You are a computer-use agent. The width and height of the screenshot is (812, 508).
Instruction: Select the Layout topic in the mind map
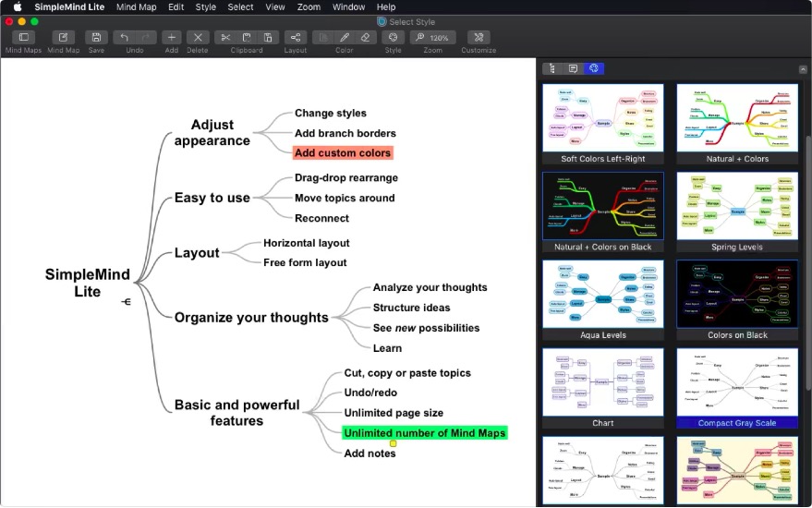[197, 253]
